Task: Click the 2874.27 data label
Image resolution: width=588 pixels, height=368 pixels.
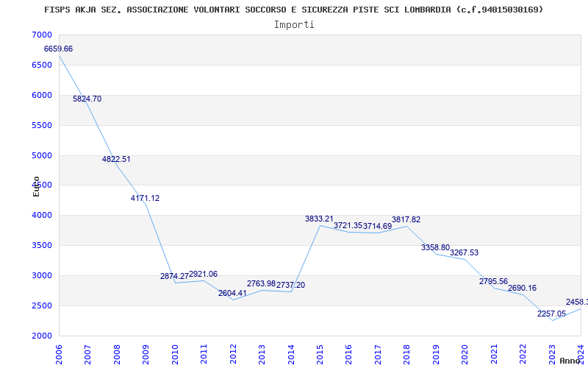Action: click(174, 277)
